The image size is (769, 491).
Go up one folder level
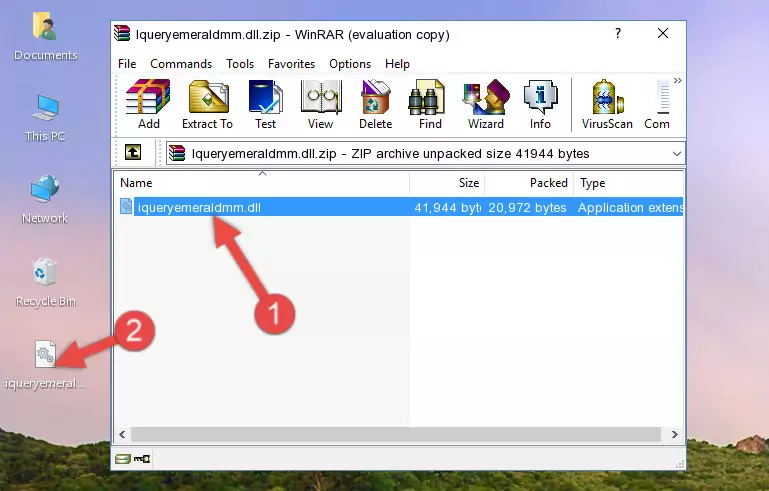(x=133, y=153)
